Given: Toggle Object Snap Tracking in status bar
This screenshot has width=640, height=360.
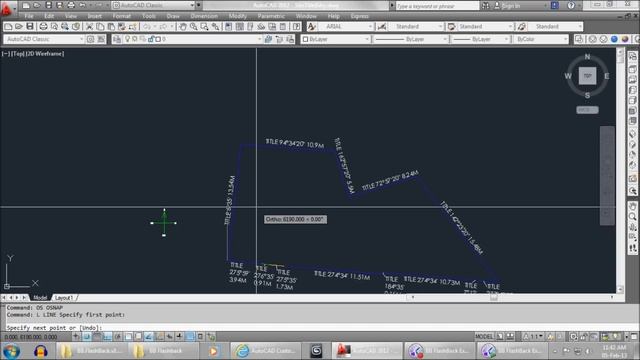Looking at the screenshot, I should [149, 337].
